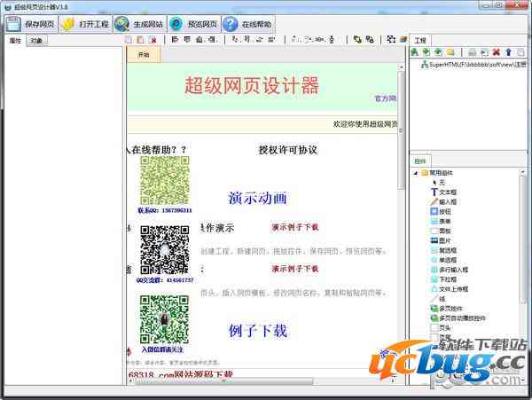Click the green QR code above 入微信群
This screenshot has height=400, width=532.
tap(165, 319)
